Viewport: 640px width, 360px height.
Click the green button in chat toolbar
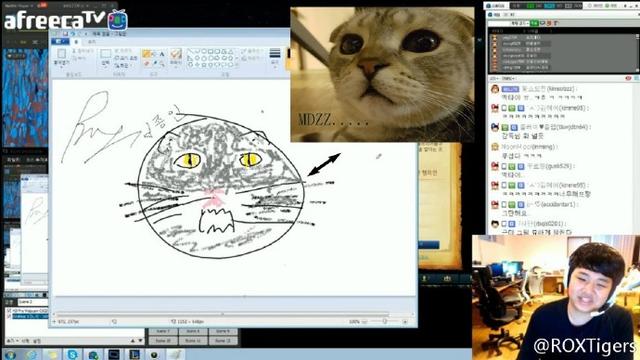pyautogui.click(x=534, y=23)
